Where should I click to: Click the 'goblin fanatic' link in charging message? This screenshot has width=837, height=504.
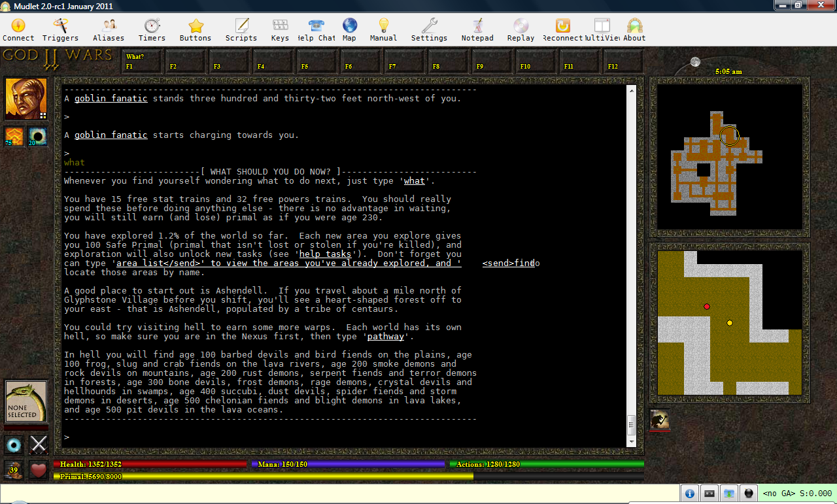tap(111, 135)
